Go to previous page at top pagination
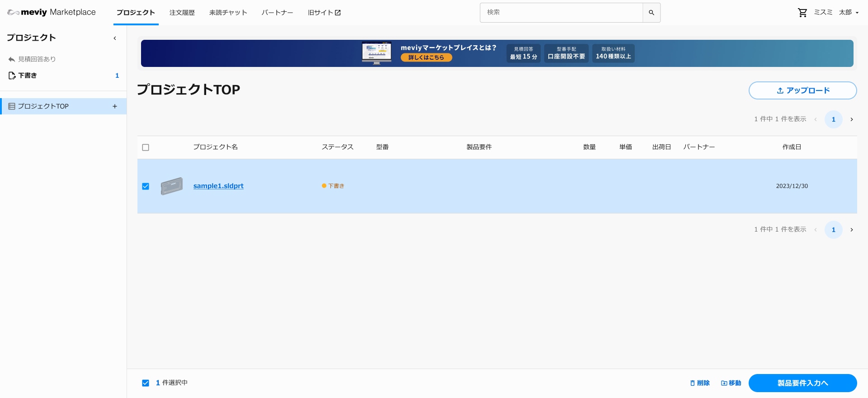This screenshot has height=398, width=868. click(x=816, y=119)
